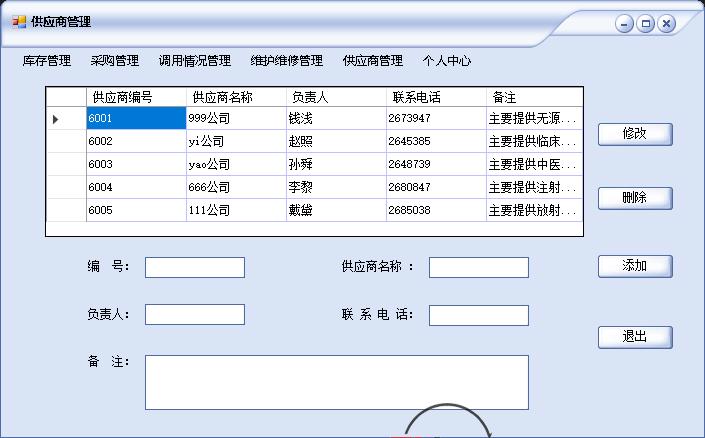The image size is (705, 438).
Task: Select cell yi公司
Action: tap(236, 141)
